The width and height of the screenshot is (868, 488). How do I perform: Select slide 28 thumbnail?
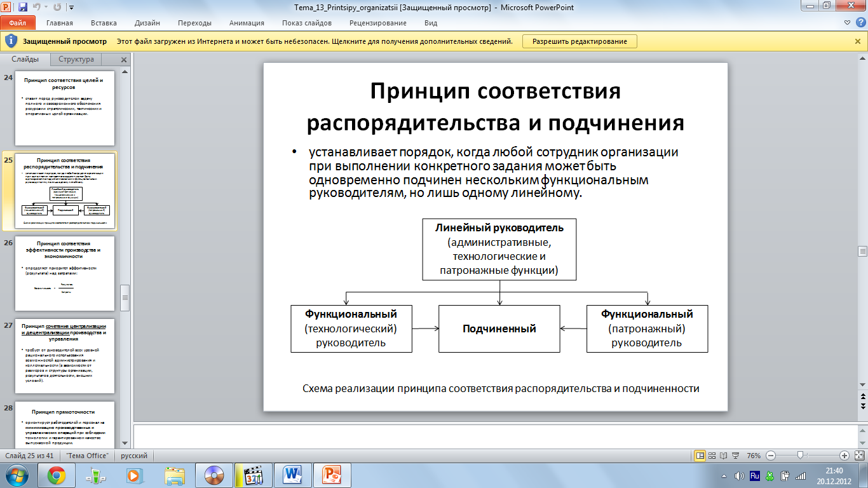click(x=65, y=424)
